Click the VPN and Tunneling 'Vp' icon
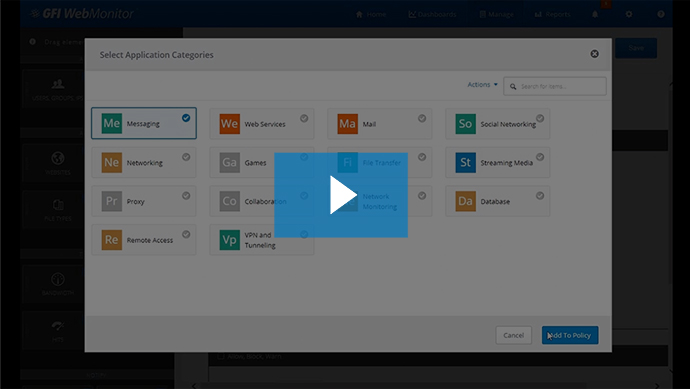The height and width of the screenshot is (389, 690). (x=230, y=240)
